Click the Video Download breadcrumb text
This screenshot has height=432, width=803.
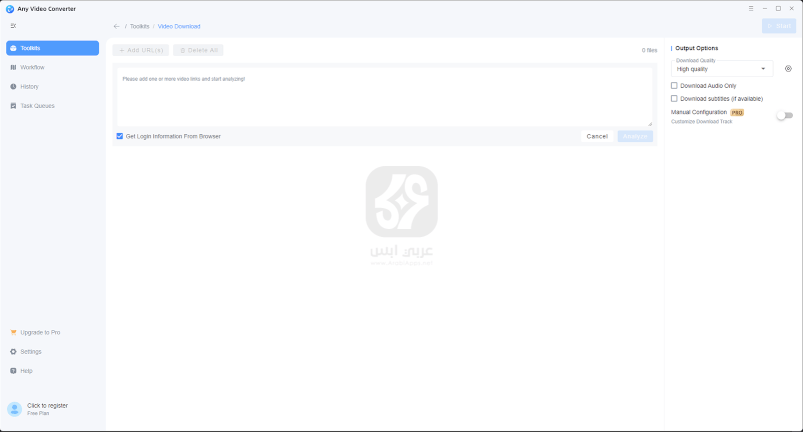179,26
